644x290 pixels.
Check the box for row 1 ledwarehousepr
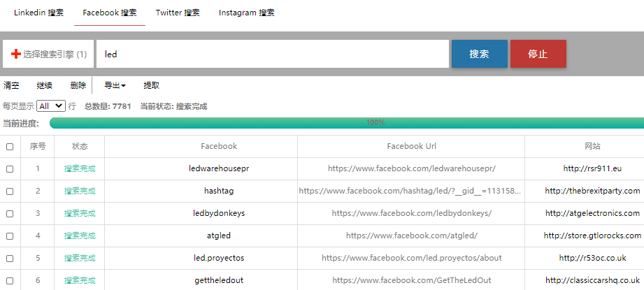(x=10, y=169)
